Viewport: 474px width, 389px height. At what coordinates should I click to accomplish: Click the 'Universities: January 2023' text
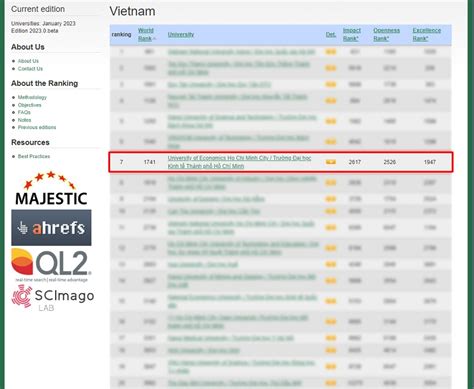tap(43, 23)
